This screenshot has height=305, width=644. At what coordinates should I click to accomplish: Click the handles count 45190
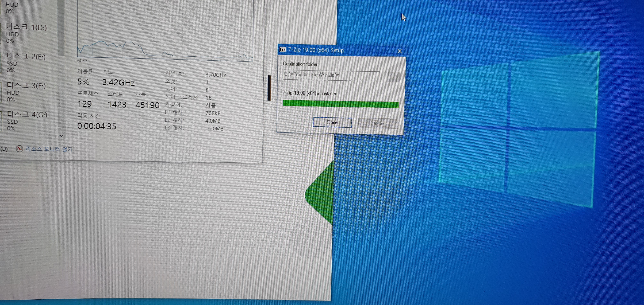[147, 105]
